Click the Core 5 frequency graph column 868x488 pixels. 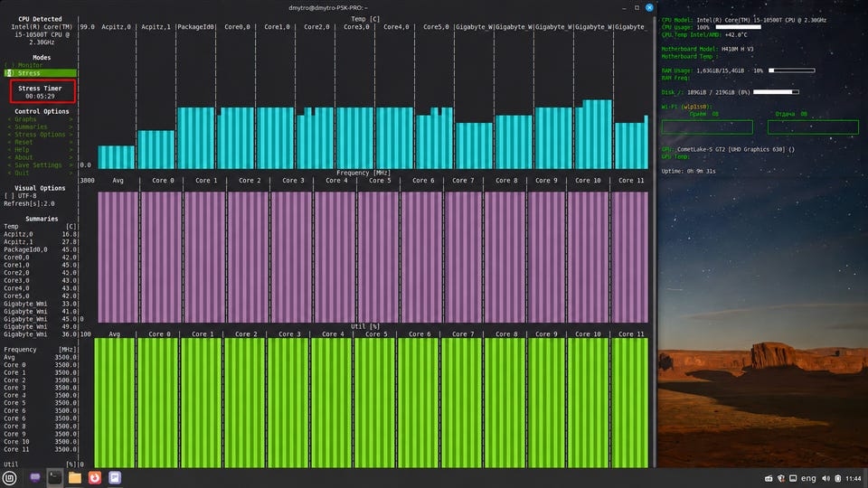(378, 258)
